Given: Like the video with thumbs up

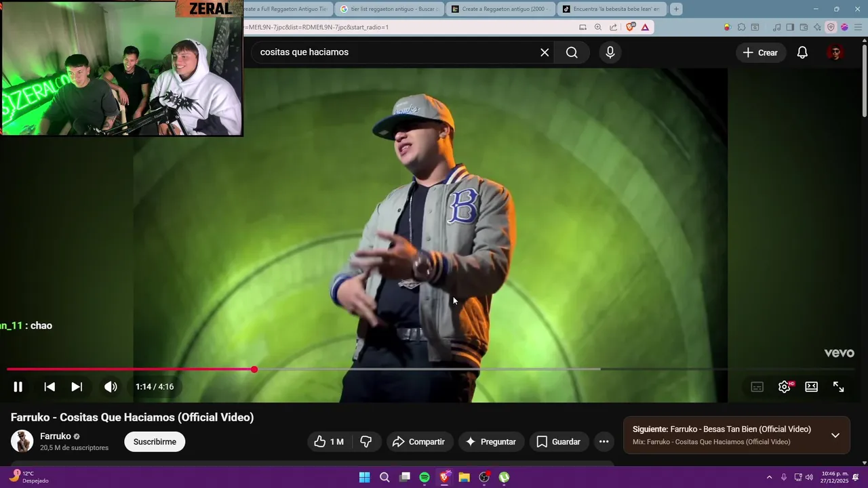Looking at the screenshot, I should [329, 442].
